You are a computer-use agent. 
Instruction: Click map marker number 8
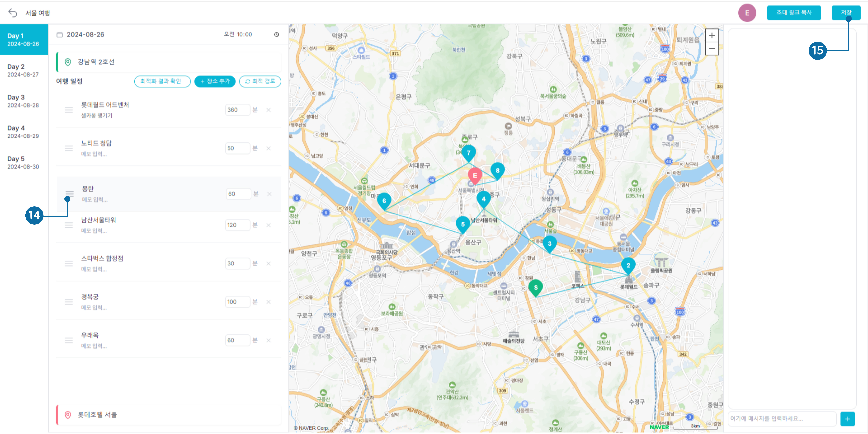click(497, 171)
